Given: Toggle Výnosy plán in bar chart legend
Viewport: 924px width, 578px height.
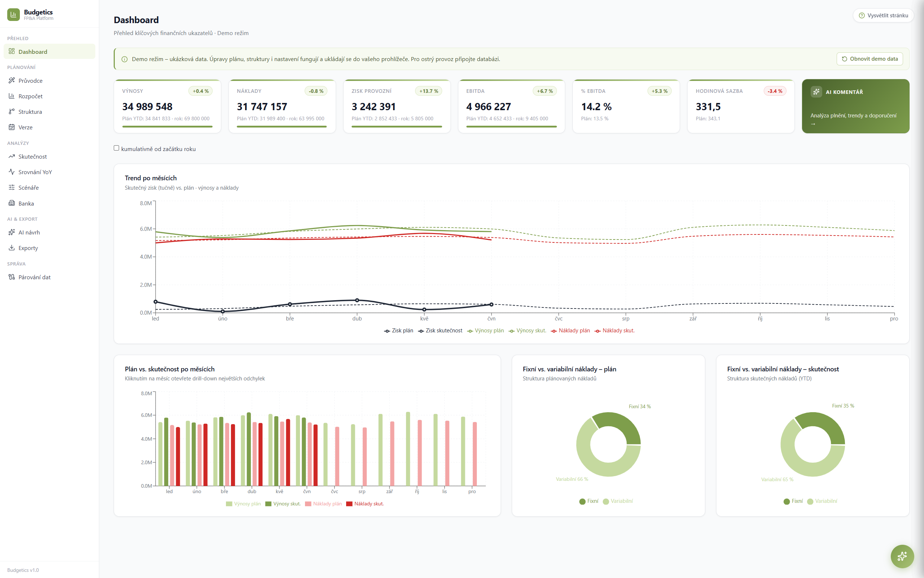Looking at the screenshot, I should tap(244, 504).
